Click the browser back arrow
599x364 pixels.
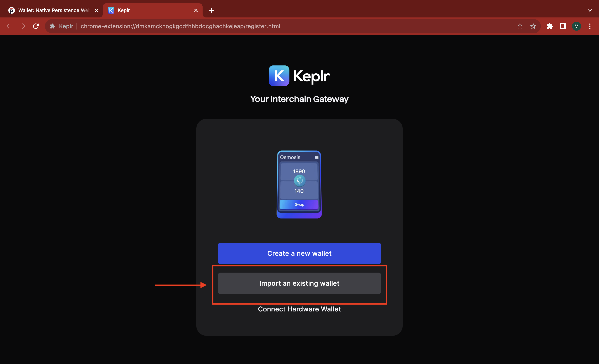pos(9,26)
